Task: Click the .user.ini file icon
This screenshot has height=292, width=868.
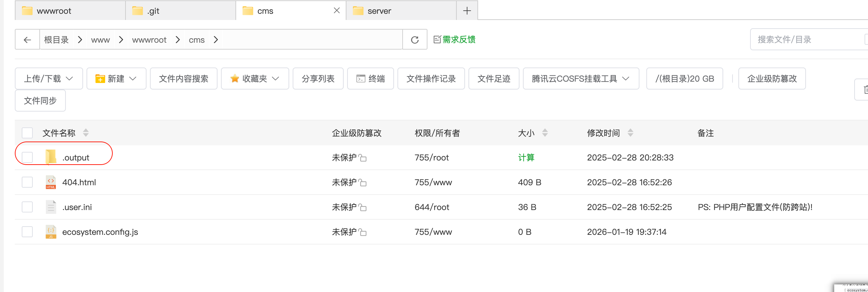Action: coord(51,207)
